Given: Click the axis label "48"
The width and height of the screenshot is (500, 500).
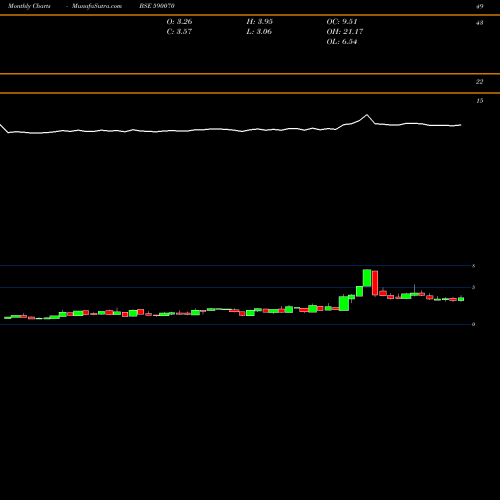Looking at the screenshot, I should 480,23.
